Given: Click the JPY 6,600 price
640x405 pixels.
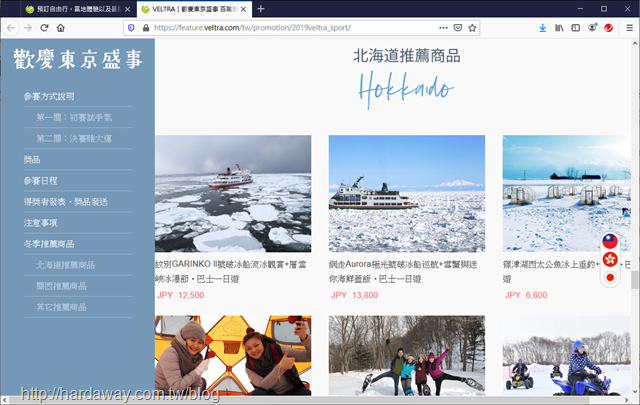Looking at the screenshot, I should point(526,295).
